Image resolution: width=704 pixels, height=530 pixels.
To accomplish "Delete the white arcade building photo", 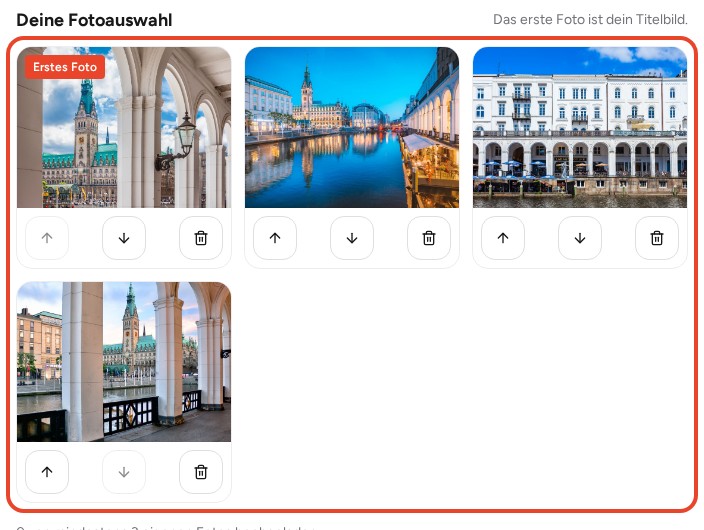I will 657,238.
